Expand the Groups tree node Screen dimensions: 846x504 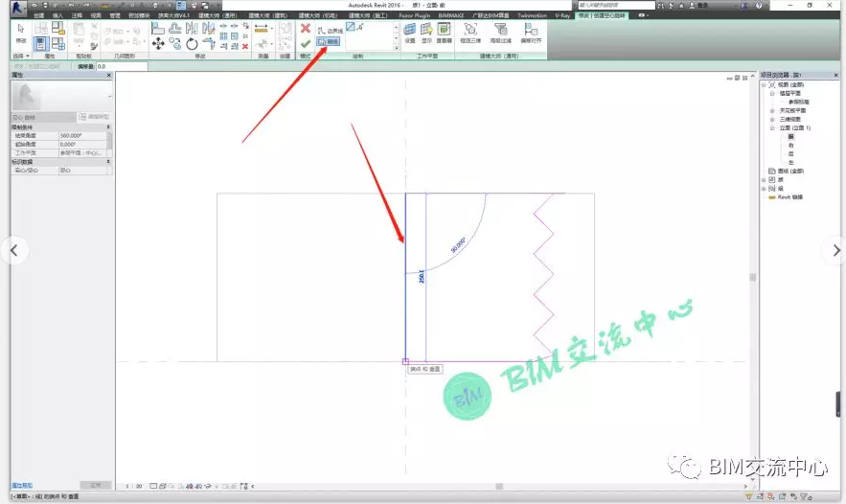(x=764, y=189)
